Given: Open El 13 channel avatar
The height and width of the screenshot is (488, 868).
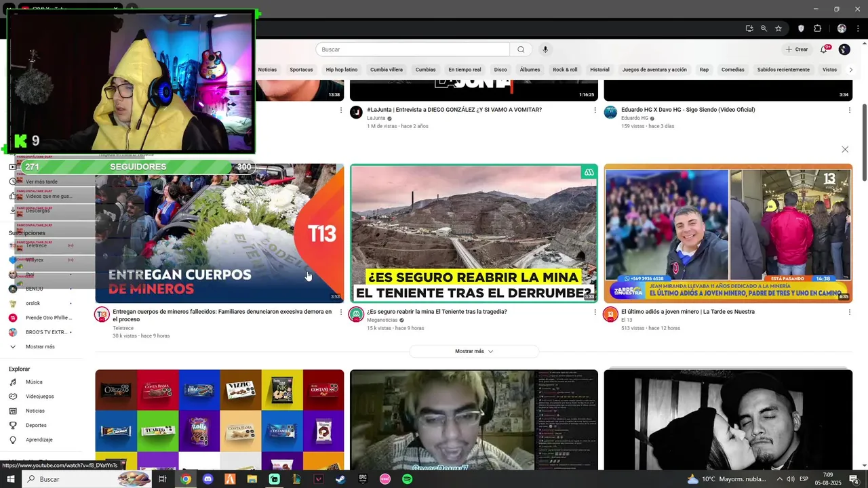Looking at the screenshot, I should pyautogui.click(x=610, y=314).
